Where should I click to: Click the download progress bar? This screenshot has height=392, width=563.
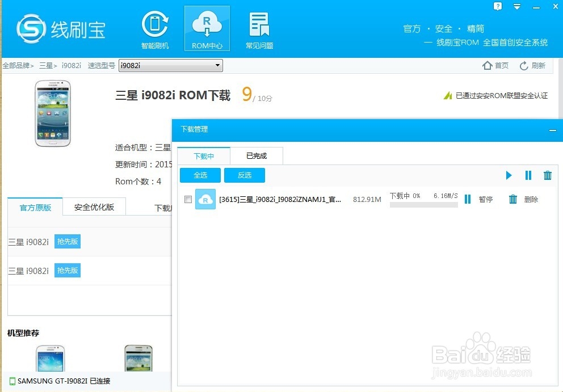click(424, 205)
